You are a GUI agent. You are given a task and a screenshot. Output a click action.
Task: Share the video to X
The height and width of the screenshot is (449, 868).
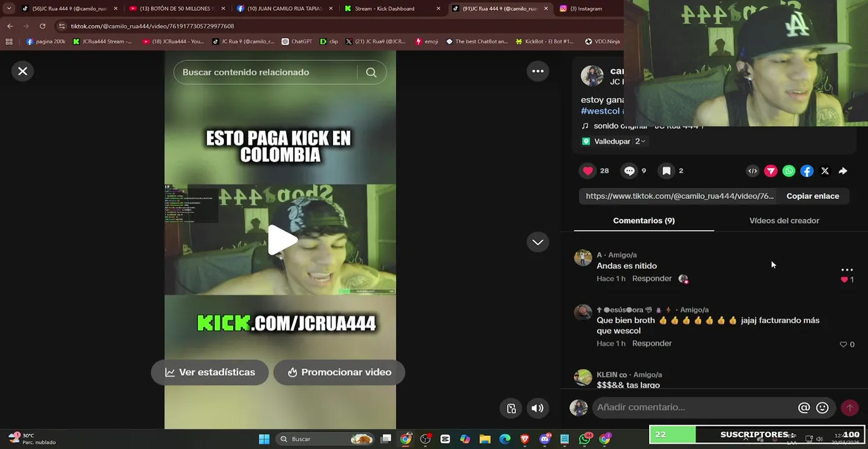click(825, 171)
